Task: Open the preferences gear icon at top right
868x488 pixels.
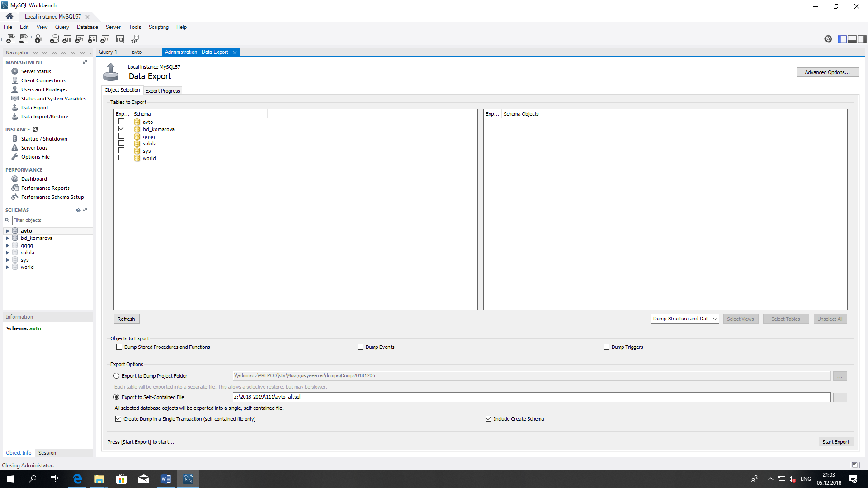Action: [x=828, y=39]
